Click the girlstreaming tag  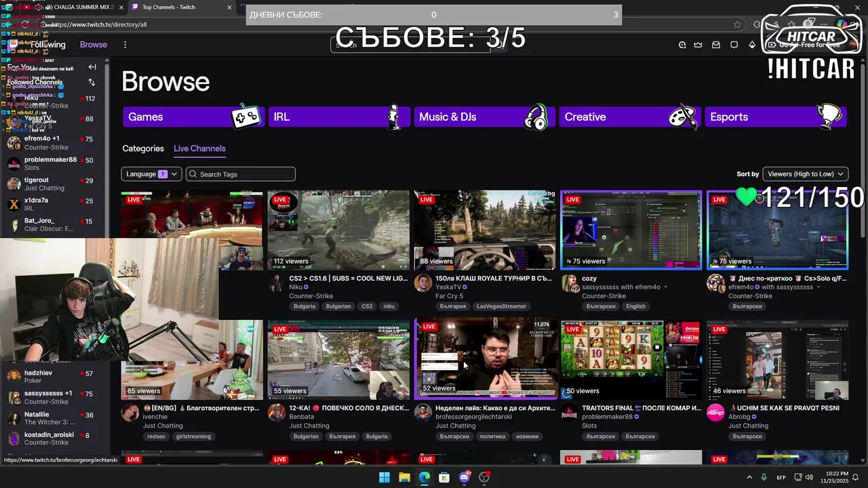click(193, 436)
